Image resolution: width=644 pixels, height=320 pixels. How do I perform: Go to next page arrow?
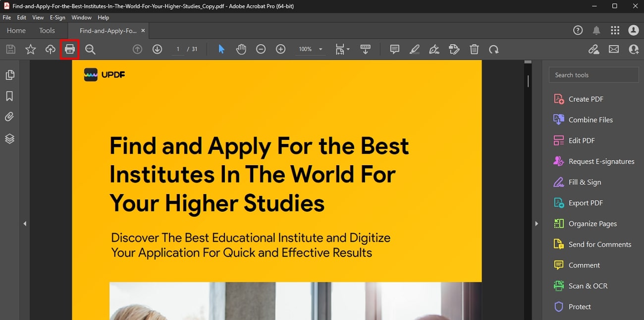coord(158,49)
